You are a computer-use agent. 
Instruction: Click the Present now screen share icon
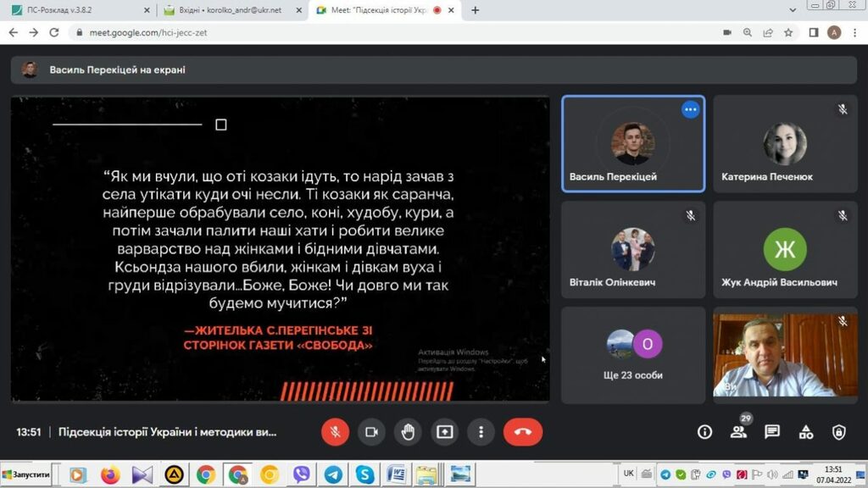(444, 432)
